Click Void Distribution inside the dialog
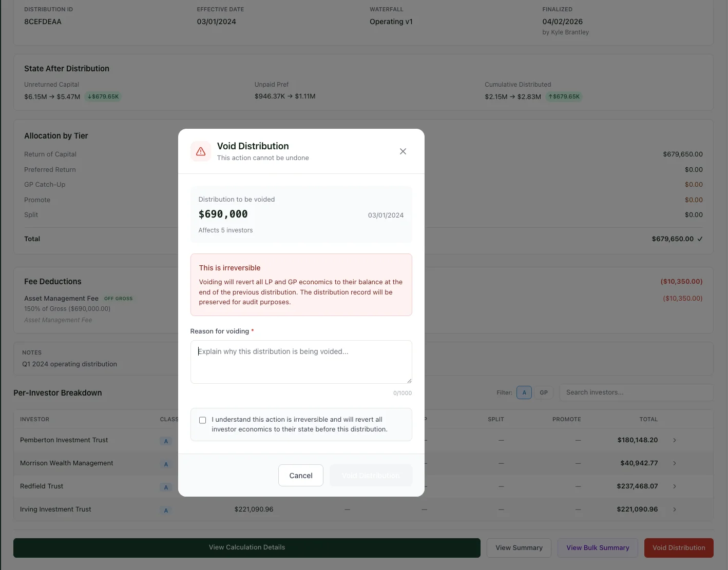The width and height of the screenshot is (728, 570). pos(371,475)
